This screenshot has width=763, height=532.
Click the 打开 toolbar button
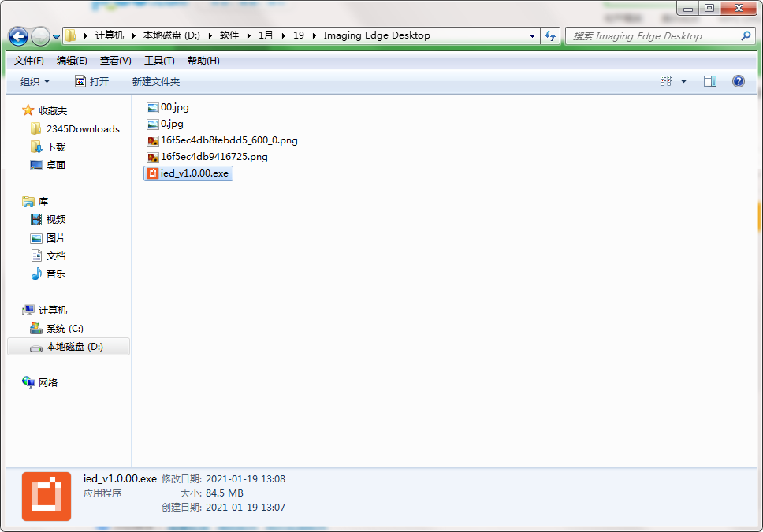click(x=92, y=81)
